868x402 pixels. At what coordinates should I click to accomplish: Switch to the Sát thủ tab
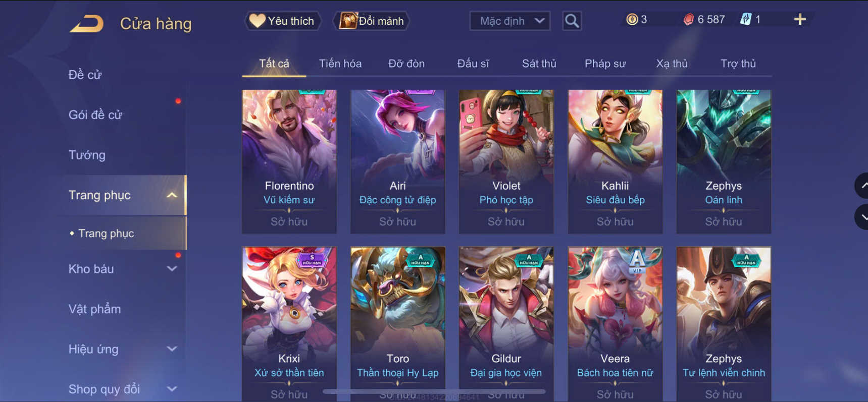click(x=539, y=64)
